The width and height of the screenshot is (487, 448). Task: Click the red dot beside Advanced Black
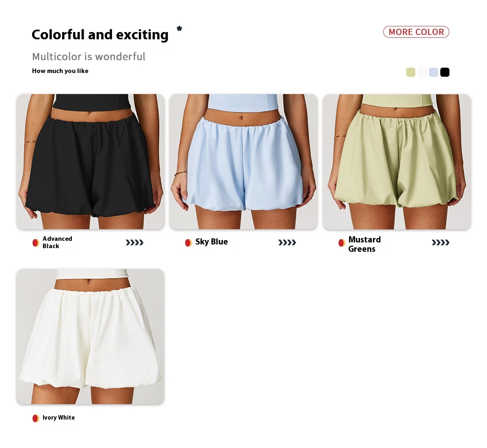pos(36,243)
